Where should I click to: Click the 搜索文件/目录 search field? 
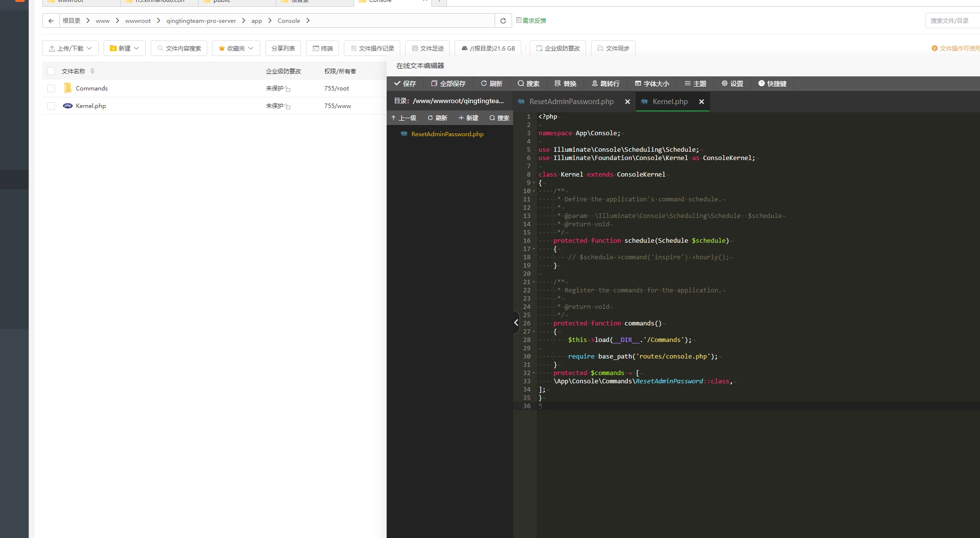tap(952, 20)
